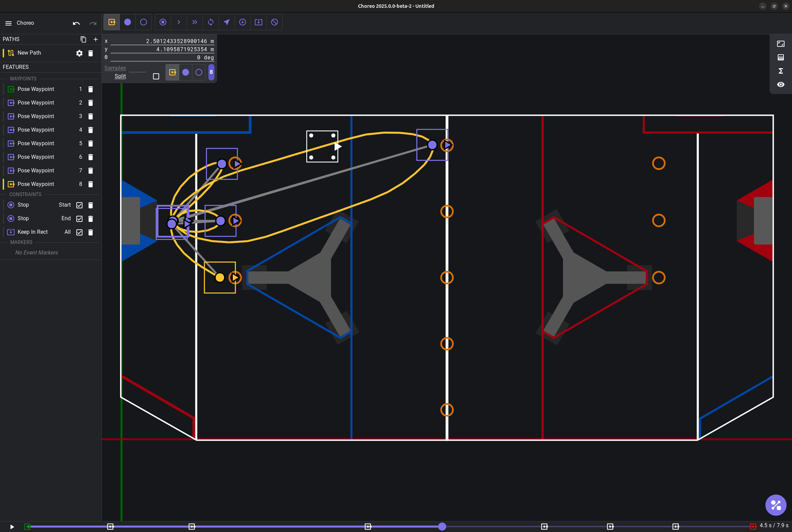
Task: Undo the last action
Action: pyautogui.click(x=76, y=23)
